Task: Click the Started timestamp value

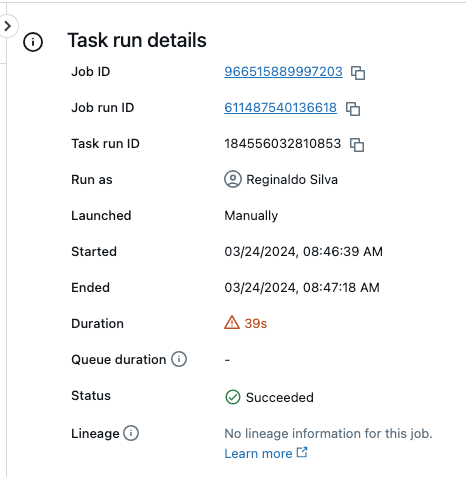Action: [303, 252]
